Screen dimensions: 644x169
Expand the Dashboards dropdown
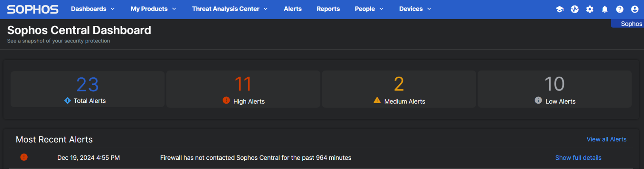(x=93, y=9)
